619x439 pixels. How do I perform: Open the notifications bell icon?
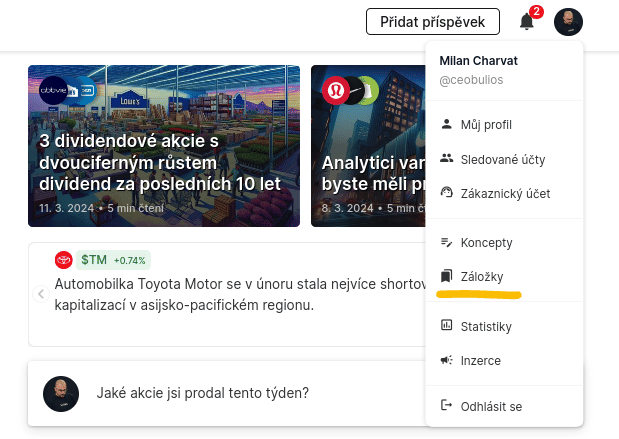[526, 22]
